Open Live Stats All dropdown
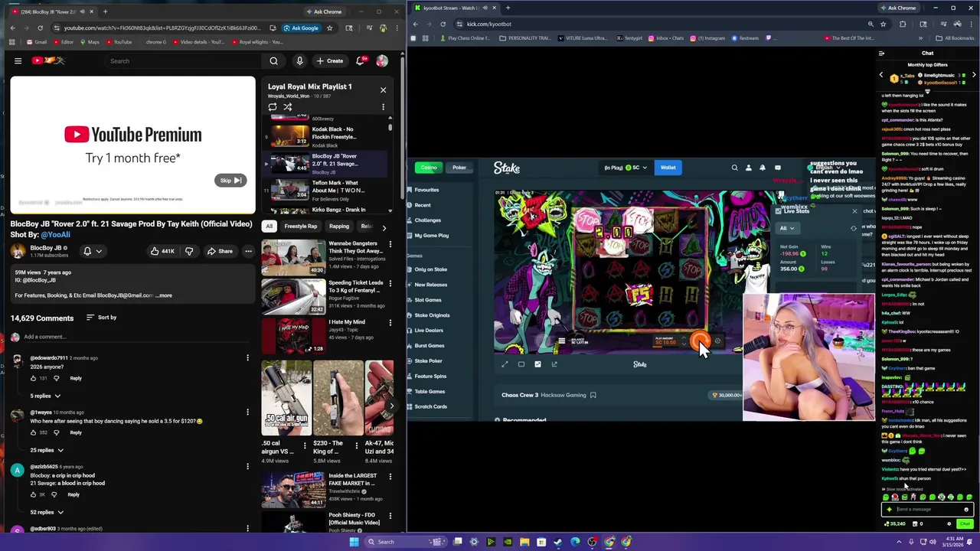Image resolution: width=980 pixels, height=551 pixels. pos(787,228)
